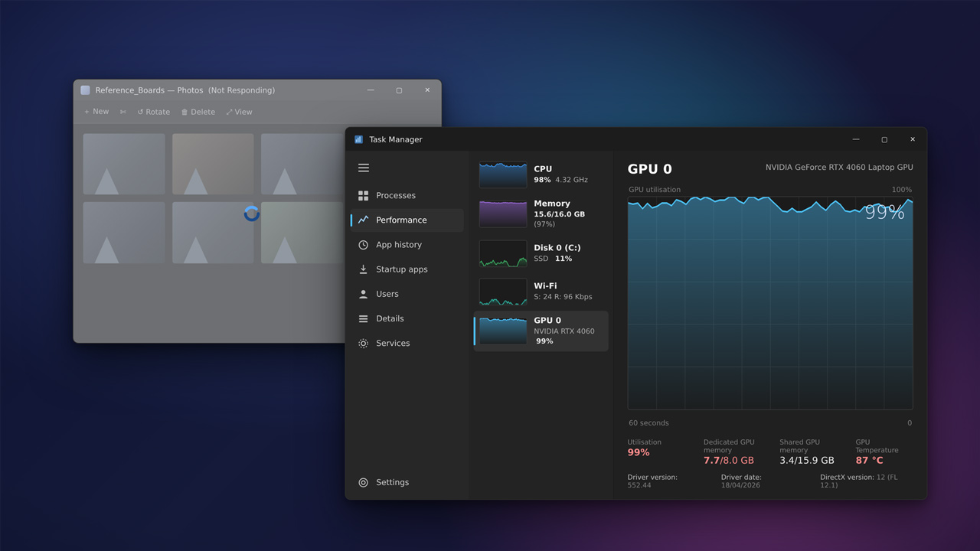Click the 60 seconds graph axis label
The width and height of the screenshot is (980, 551).
pos(648,423)
